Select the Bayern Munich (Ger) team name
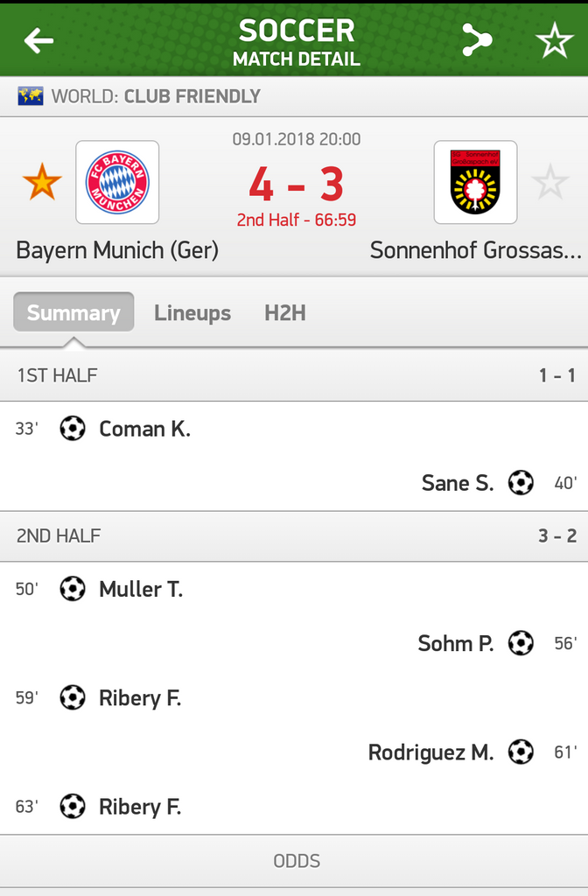The height and width of the screenshot is (896, 588). coord(117,250)
